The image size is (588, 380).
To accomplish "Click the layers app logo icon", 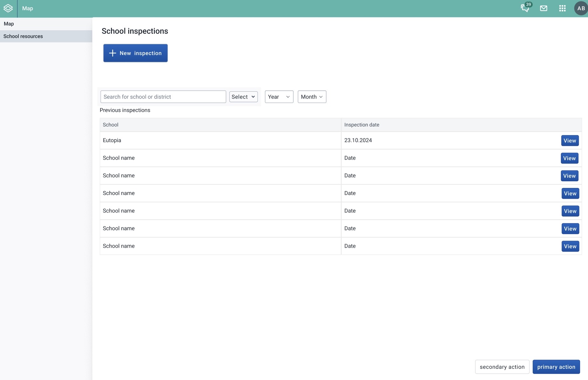I will 8,8.
